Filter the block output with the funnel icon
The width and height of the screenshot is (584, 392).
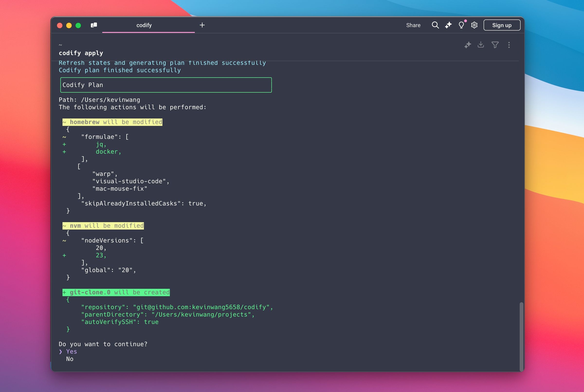pos(495,45)
